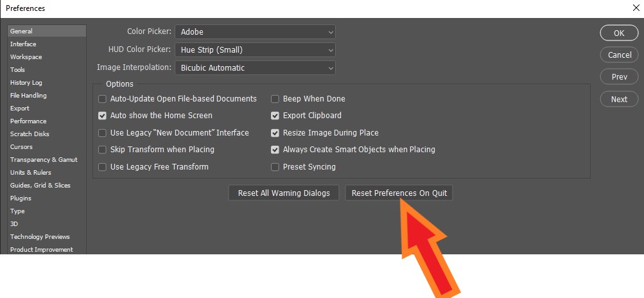This screenshot has height=298, width=644.
Task: Go to previous preferences page with Prev
Action: (619, 76)
